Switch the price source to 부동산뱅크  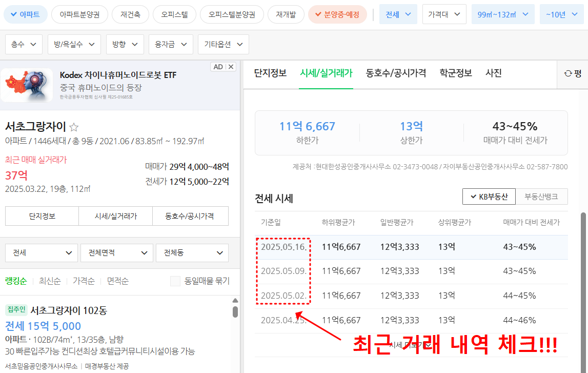click(x=541, y=197)
